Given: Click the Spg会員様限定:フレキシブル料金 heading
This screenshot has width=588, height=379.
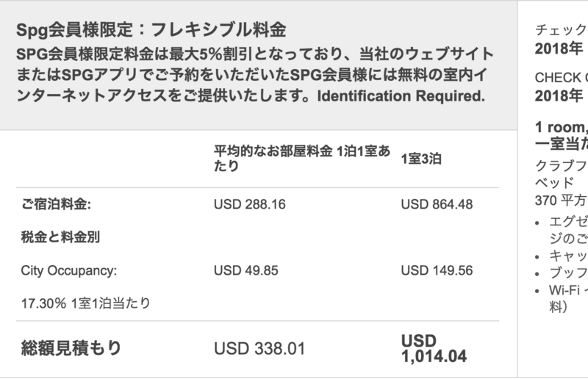Looking at the screenshot, I should pyautogui.click(x=151, y=29).
